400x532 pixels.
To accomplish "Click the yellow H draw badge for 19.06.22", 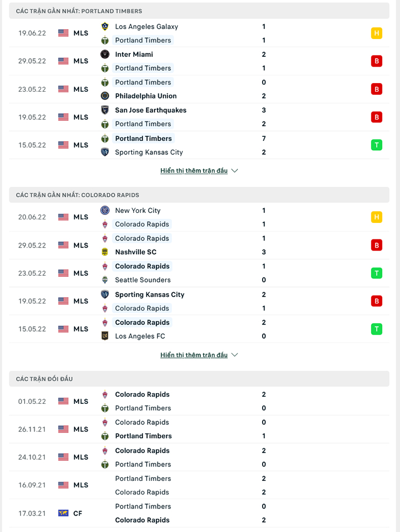I will pos(376,33).
